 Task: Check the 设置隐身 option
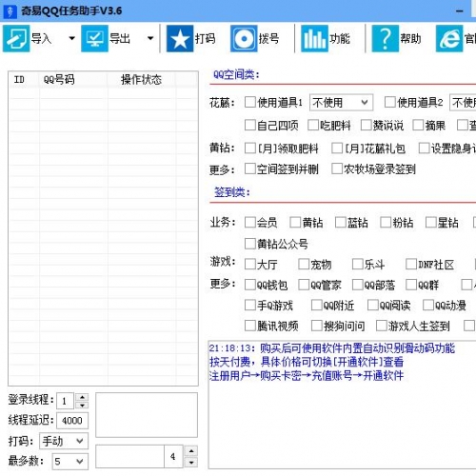(x=424, y=148)
